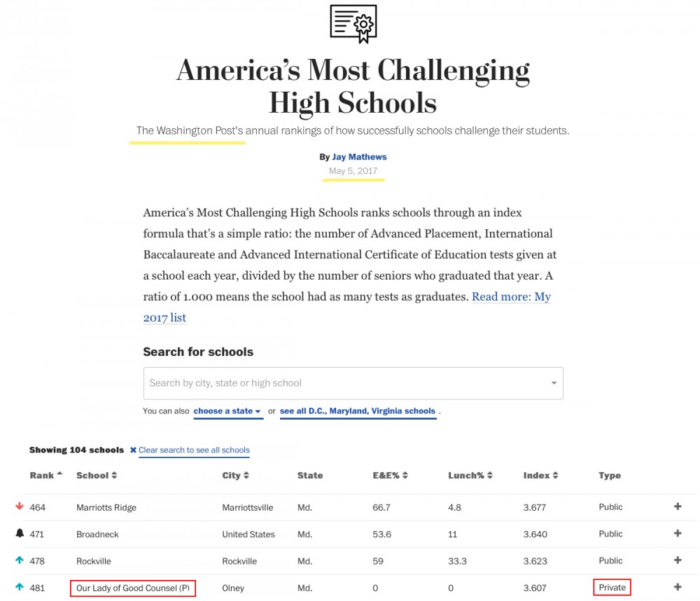Click the certificate icon above the headline
This screenshot has width=700, height=601.
click(353, 24)
